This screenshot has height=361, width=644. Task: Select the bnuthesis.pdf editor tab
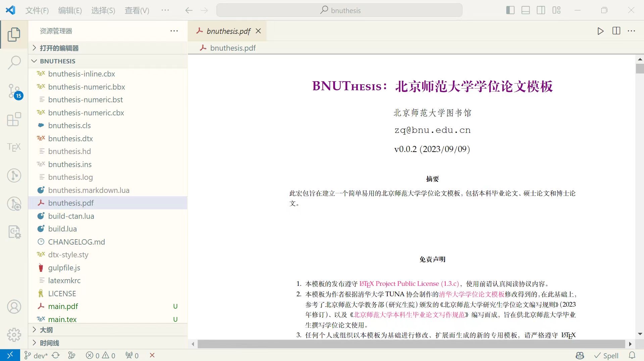pyautogui.click(x=227, y=31)
